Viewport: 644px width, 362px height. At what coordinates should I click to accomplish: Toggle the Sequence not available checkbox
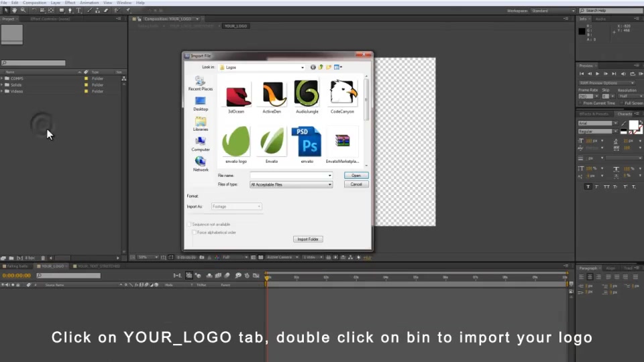(189, 225)
